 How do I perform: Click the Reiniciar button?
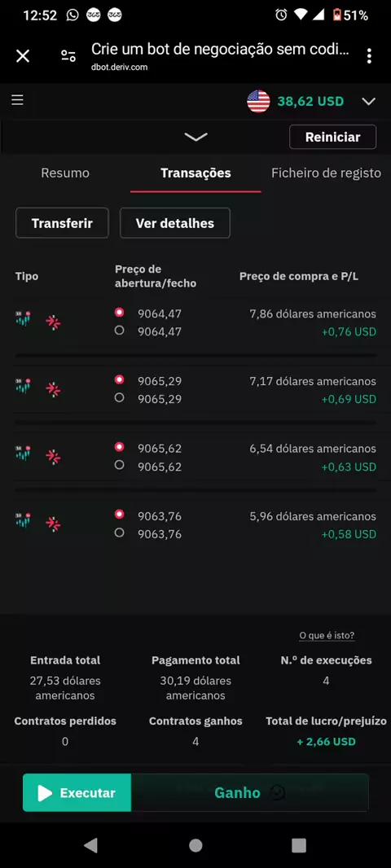(x=333, y=137)
